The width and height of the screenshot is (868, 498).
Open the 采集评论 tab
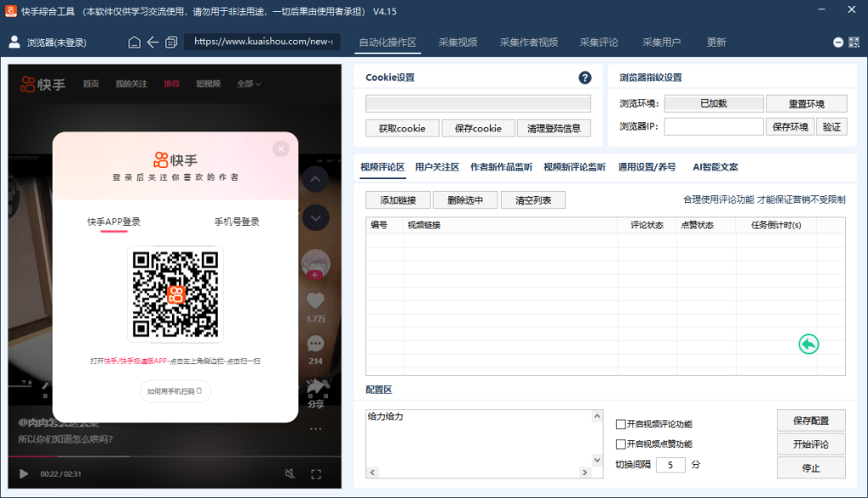click(x=599, y=42)
